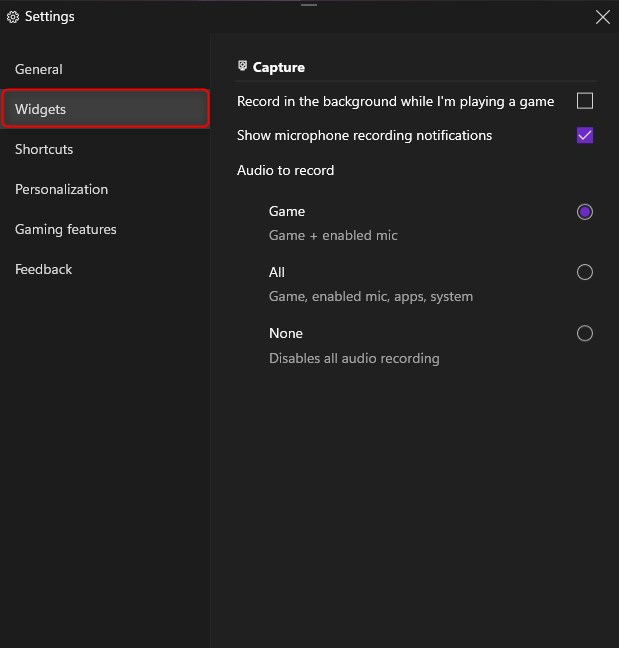The image size is (619, 648).
Task: Click 'Disables all audio recording' description
Action: pyautogui.click(x=354, y=358)
